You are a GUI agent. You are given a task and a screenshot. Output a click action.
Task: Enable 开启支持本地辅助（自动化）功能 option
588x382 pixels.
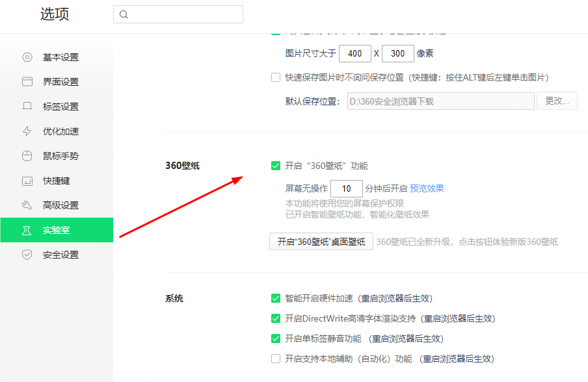coord(276,358)
